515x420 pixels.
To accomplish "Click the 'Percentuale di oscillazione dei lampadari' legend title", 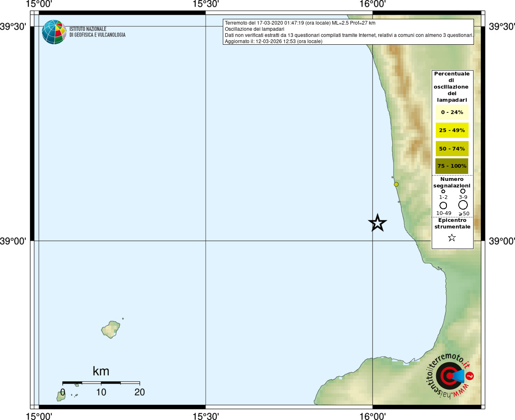I will [452, 87].
